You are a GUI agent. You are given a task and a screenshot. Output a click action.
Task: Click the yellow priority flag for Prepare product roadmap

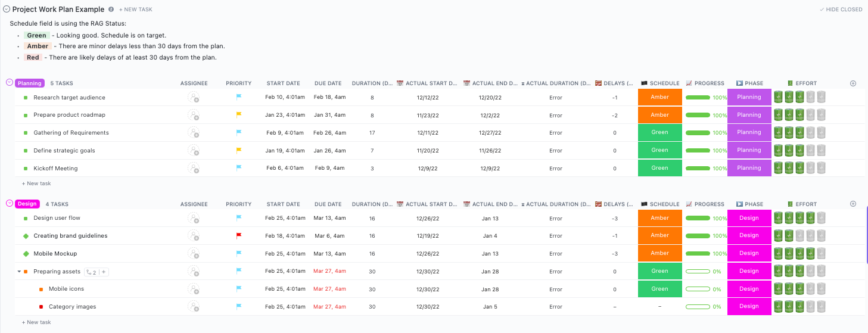click(x=239, y=114)
